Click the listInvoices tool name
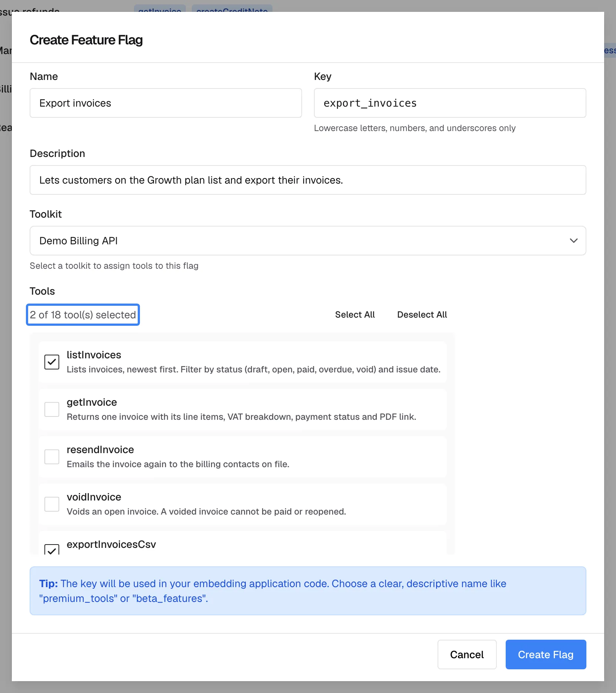616x693 pixels. [x=94, y=355]
